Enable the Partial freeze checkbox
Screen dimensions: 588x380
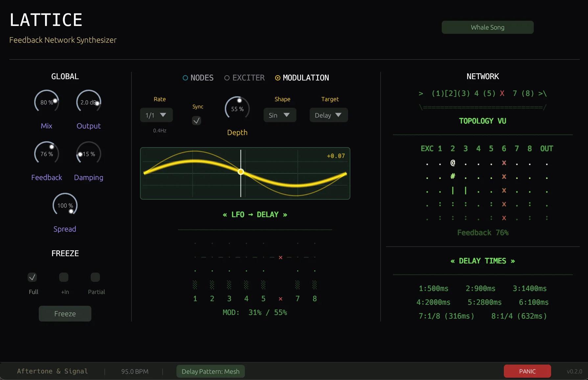tap(95, 278)
